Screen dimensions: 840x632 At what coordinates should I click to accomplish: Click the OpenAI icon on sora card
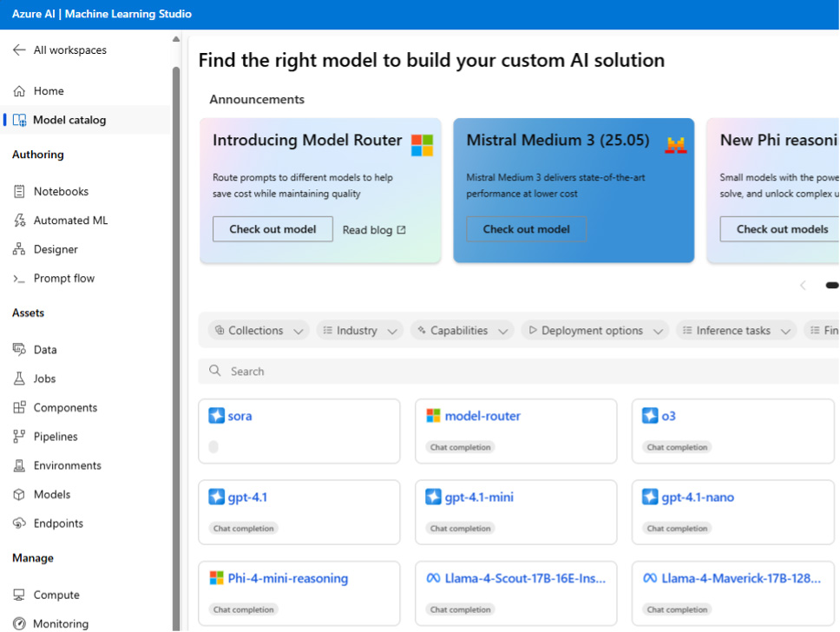click(x=216, y=416)
